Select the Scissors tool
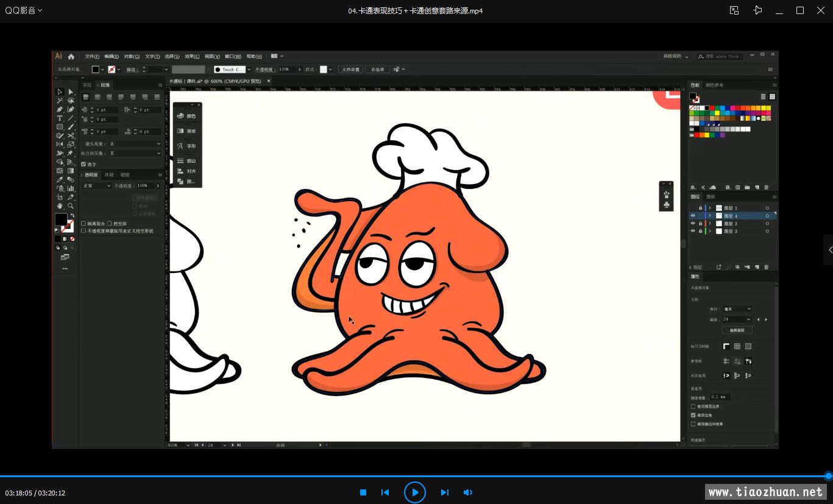Screen dimensions: 833x504 [x=71, y=136]
